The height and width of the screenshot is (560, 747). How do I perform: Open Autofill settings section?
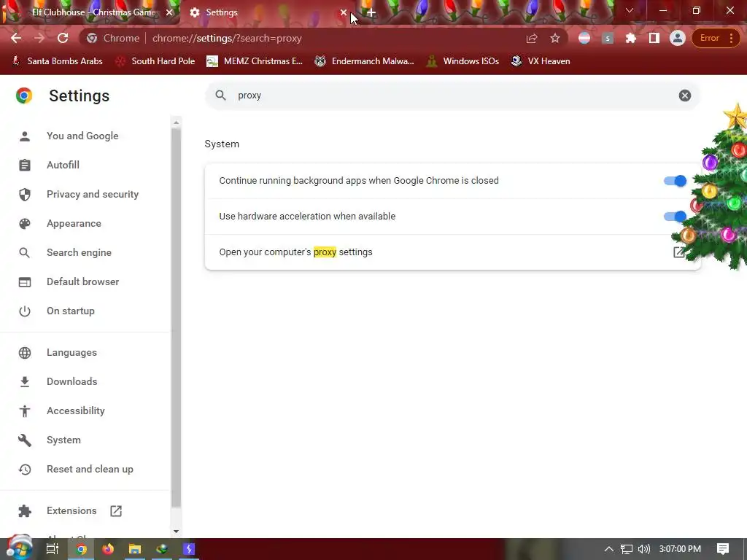(x=63, y=165)
